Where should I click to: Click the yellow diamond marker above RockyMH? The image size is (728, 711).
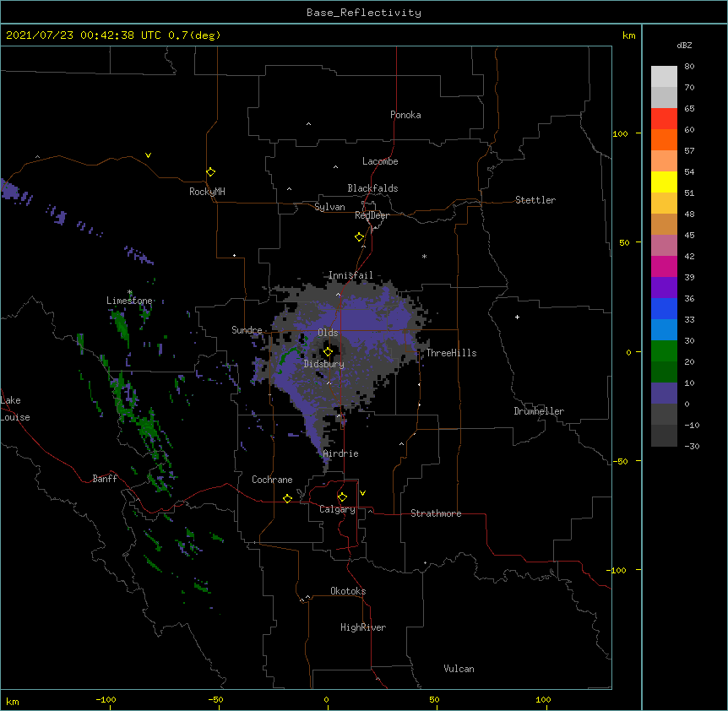(210, 171)
